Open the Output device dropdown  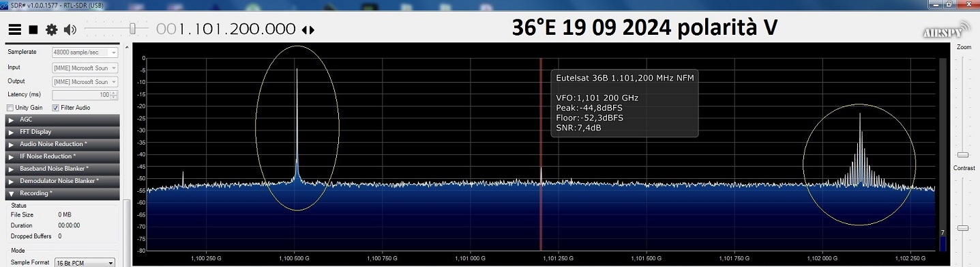pos(85,81)
